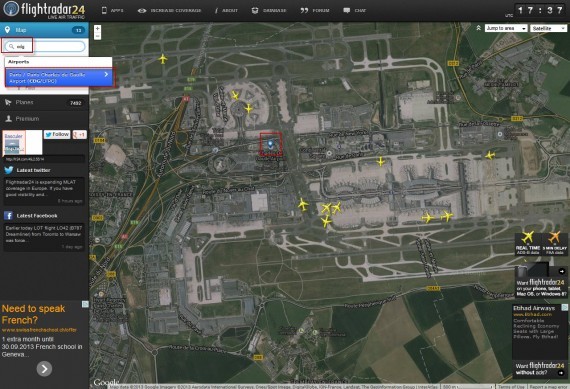Click the blue badge on Map tab
The height and width of the screenshot is (389, 570).
tap(78, 30)
